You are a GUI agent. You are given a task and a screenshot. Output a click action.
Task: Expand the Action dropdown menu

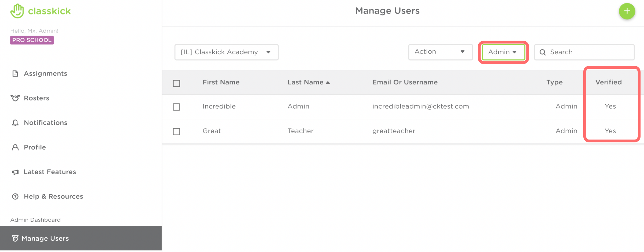pos(440,52)
